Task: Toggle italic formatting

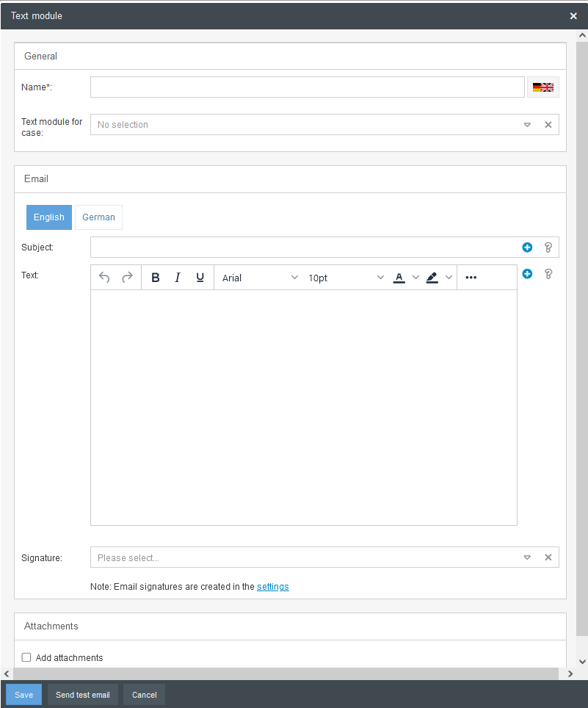Action: pyautogui.click(x=178, y=278)
